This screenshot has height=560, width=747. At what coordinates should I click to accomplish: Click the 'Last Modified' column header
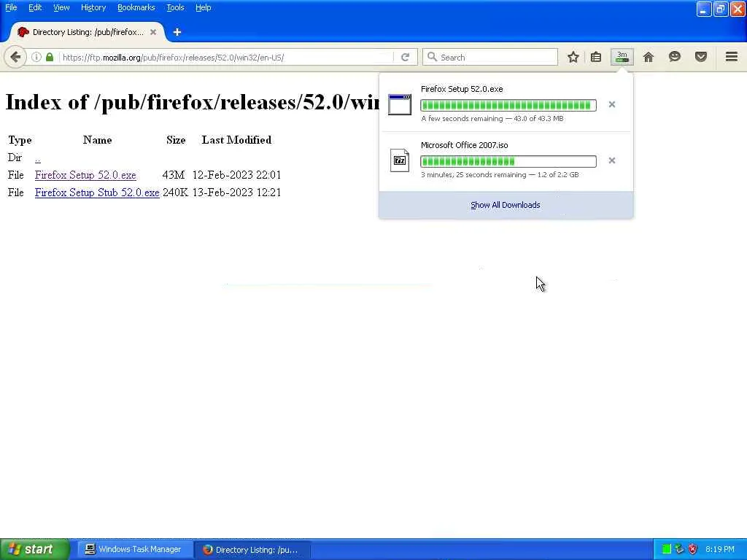coord(237,140)
